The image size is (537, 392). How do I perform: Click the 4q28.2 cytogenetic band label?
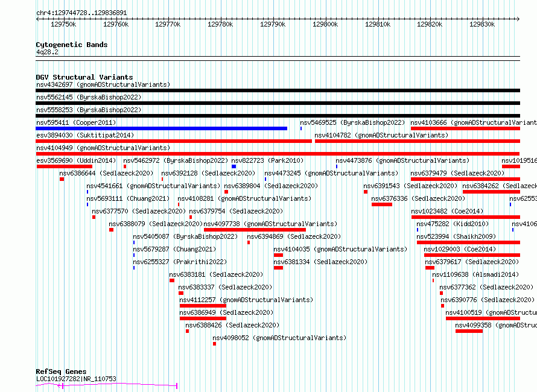47,52
